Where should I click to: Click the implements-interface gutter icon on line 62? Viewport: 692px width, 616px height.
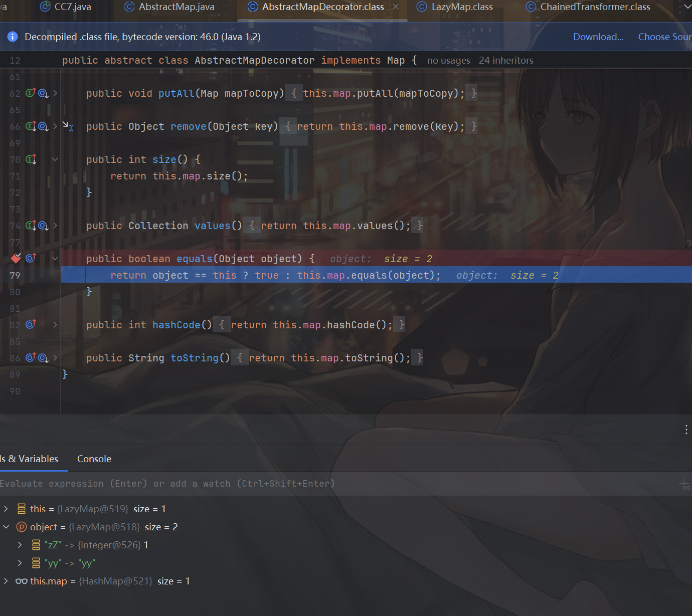click(31, 93)
